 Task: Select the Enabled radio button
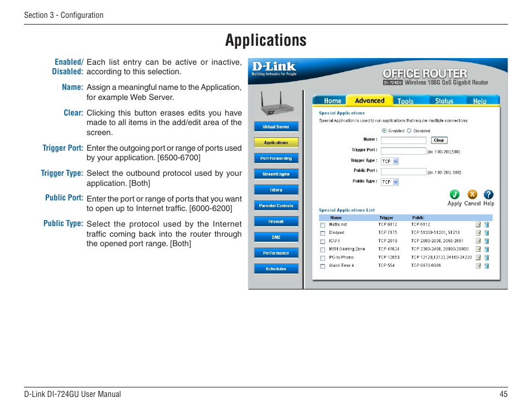384,131
